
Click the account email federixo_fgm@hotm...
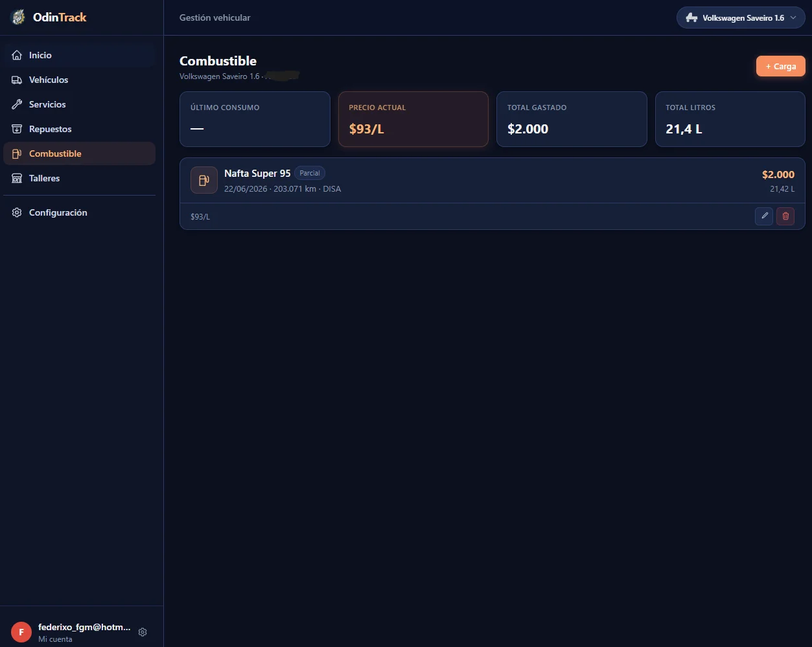click(x=84, y=628)
